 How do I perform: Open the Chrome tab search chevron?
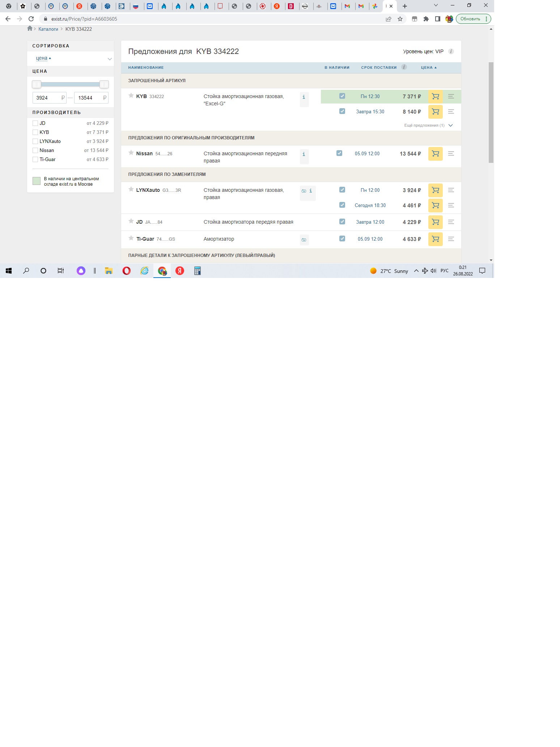point(436,5)
